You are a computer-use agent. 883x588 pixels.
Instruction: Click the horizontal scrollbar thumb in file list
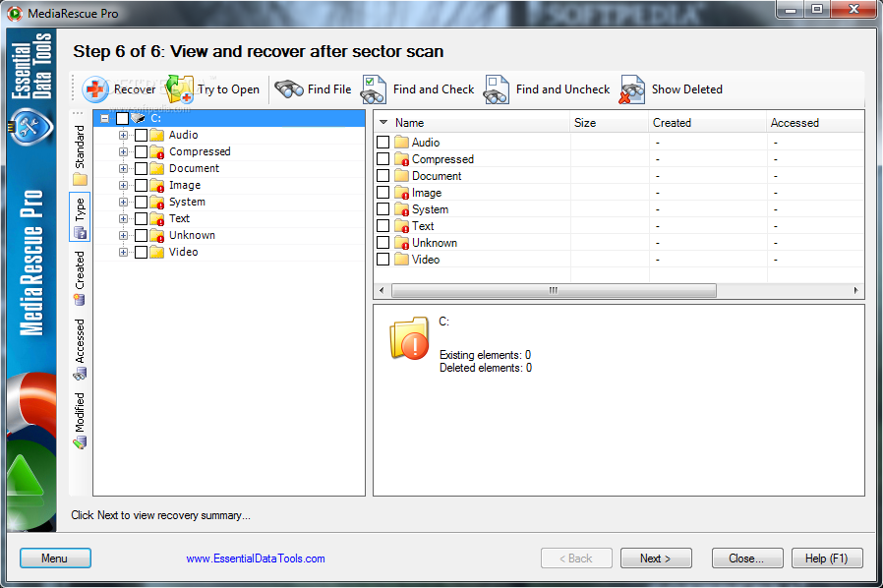tap(555, 291)
